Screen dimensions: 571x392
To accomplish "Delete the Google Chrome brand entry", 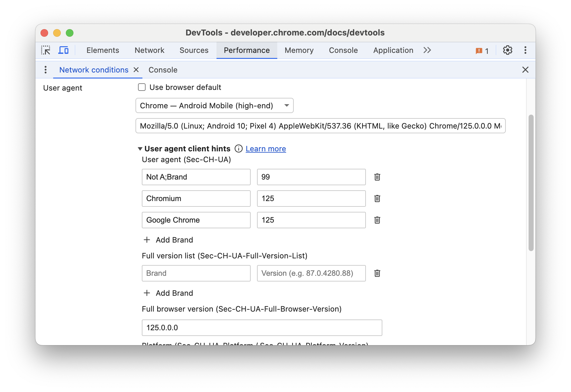I will pyautogui.click(x=377, y=220).
